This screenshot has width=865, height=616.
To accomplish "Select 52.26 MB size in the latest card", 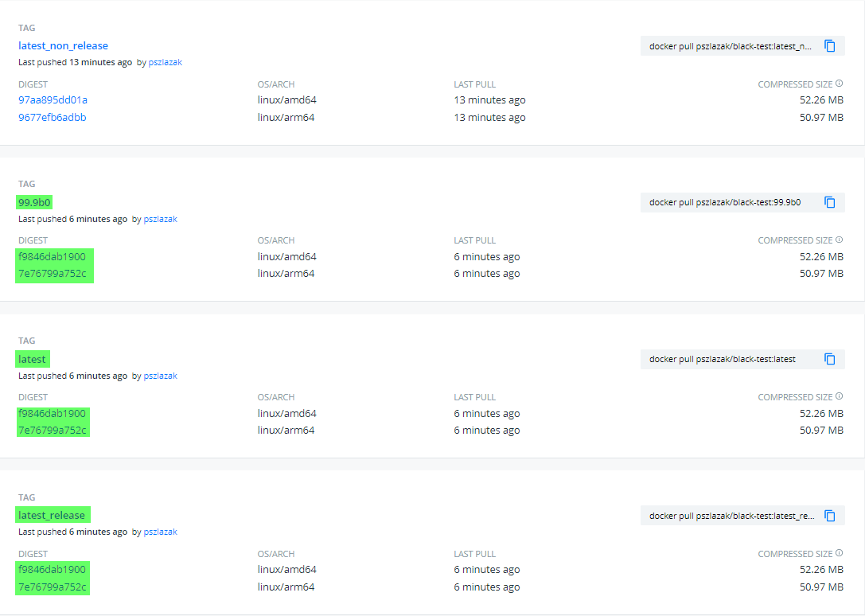I will (x=821, y=413).
